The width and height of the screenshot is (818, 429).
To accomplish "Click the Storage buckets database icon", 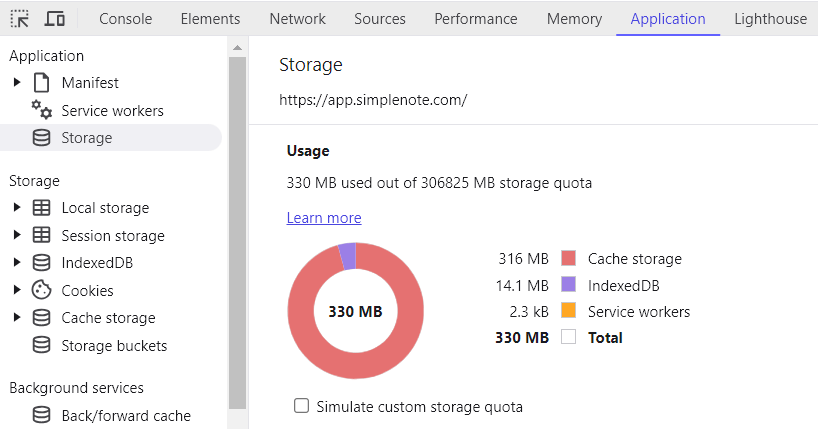I will (x=42, y=346).
